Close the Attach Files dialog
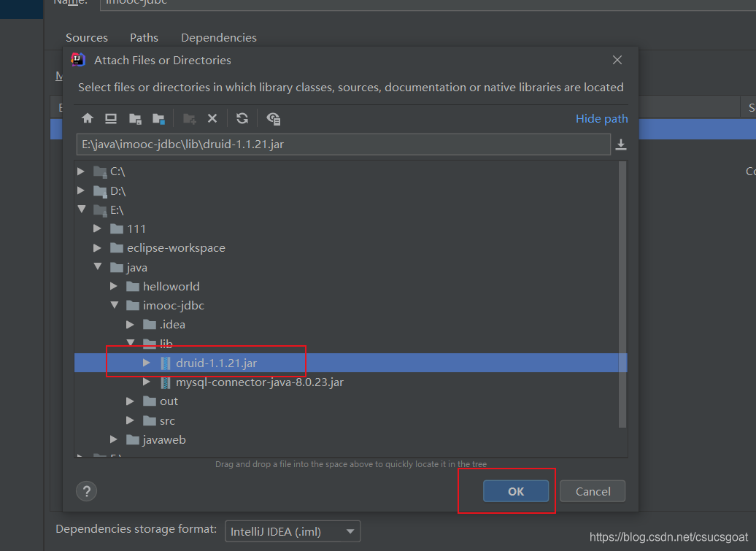 coord(617,60)
